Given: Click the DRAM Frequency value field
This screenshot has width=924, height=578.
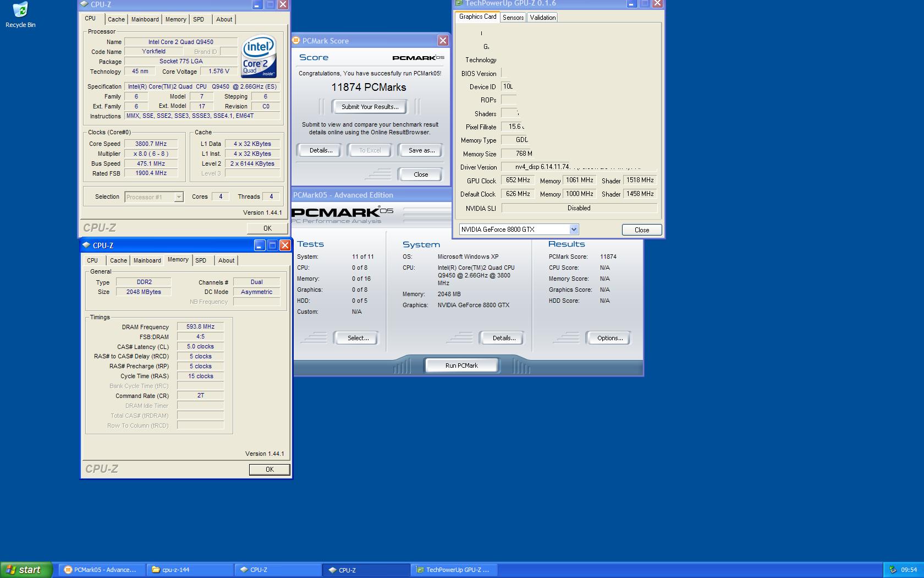Looking at the screenshot, I should tap(200, 326).
